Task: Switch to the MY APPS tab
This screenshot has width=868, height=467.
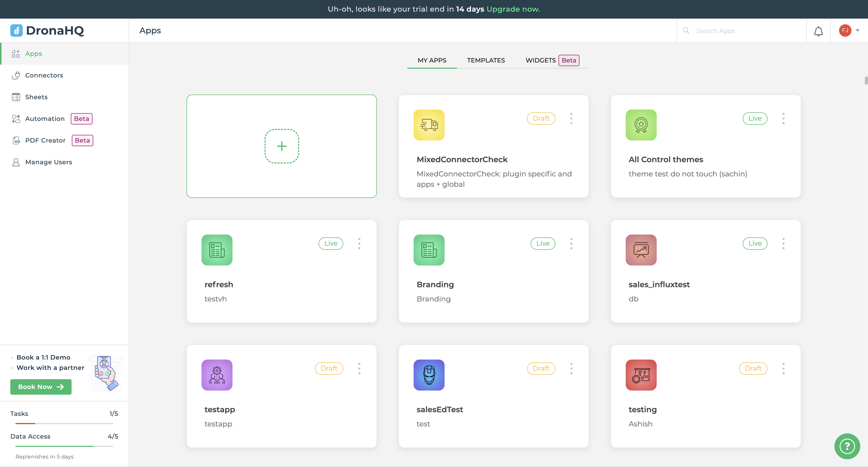Action: pos(432,60)
